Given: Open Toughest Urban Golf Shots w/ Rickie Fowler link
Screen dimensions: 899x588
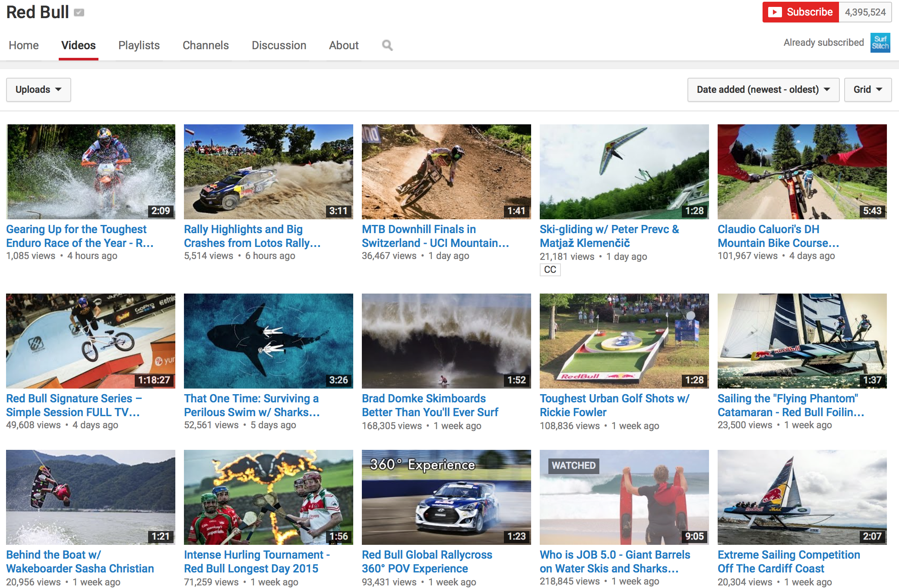Looking at the screenshot, I should click(614, 405).
